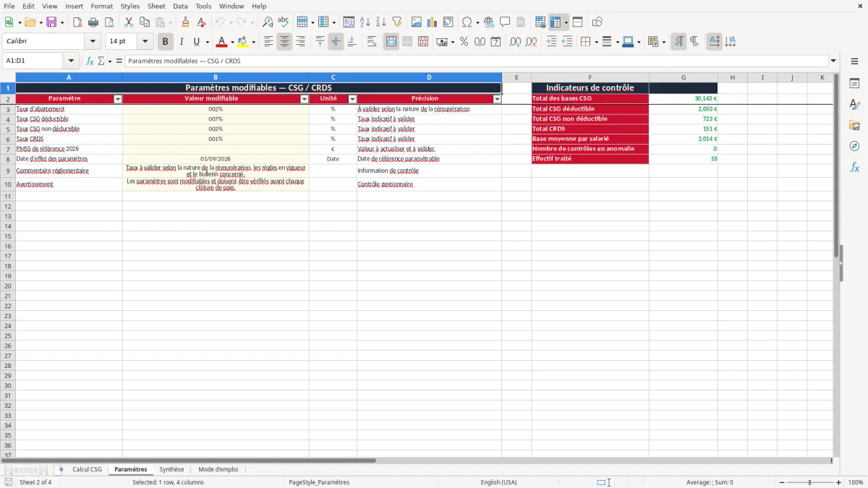This screenshot has width=868, height=488.
Task: Open sidebar Properties panel icon
Action: (854, 84)
